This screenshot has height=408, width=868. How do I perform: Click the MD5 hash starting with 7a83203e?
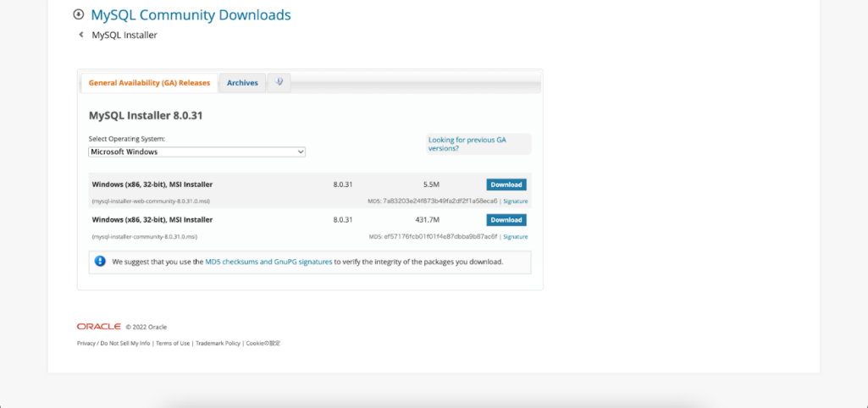(440, 201)
